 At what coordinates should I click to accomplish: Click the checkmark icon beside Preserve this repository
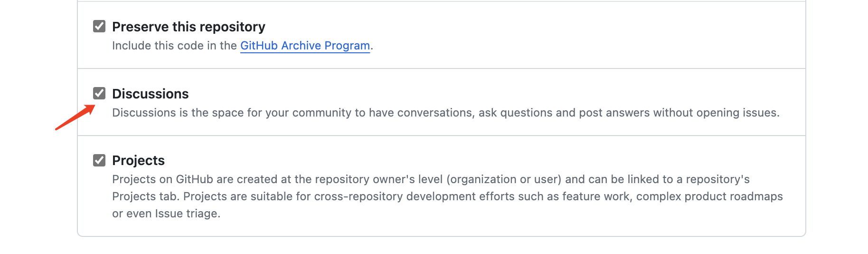pyautogui.click(x=99, y=26)
